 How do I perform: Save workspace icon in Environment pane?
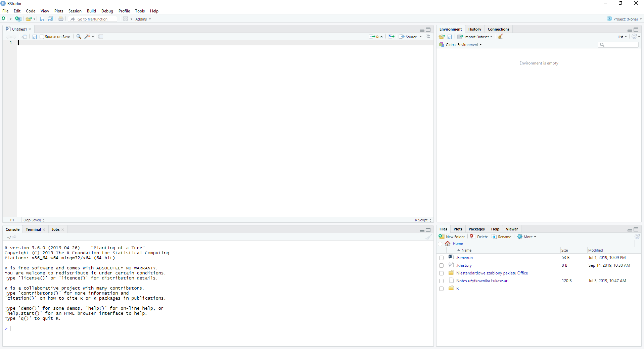[450, 37]
